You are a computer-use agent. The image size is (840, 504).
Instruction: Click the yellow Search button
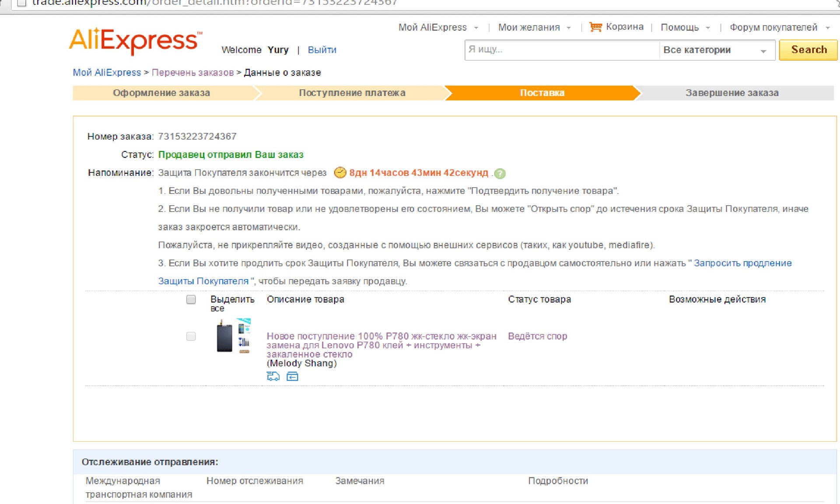click(808, 50)
